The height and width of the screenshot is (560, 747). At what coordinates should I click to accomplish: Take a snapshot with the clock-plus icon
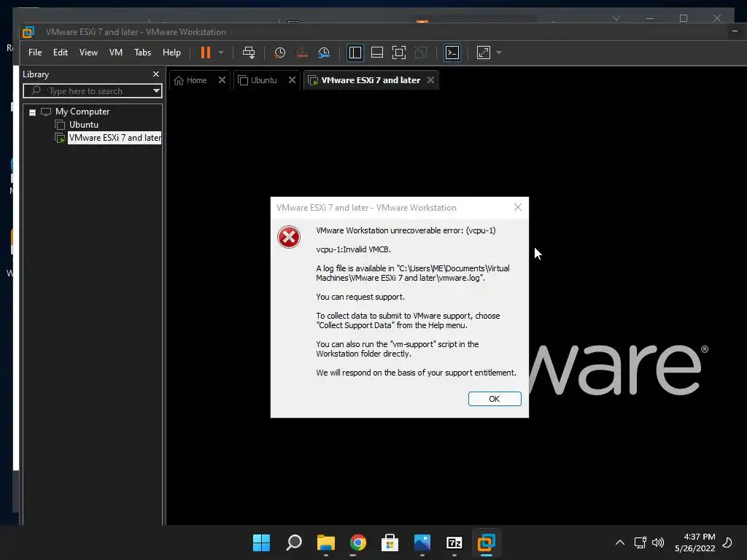[x=279, y=52]
